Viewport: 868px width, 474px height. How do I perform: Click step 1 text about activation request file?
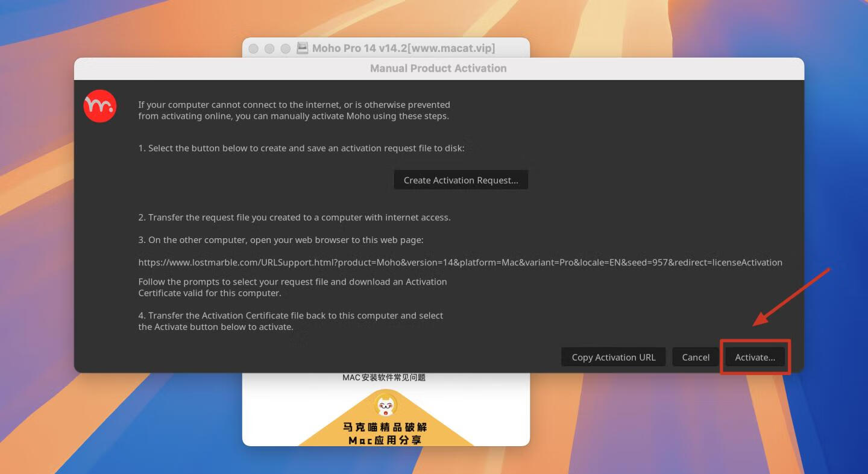click(x=301, y=148)
